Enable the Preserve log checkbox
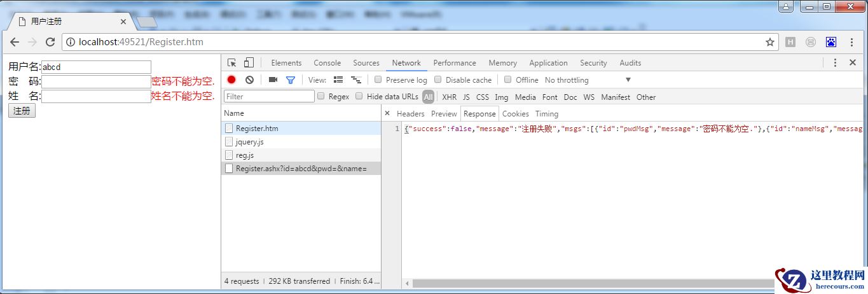 [x=378, y=80]
